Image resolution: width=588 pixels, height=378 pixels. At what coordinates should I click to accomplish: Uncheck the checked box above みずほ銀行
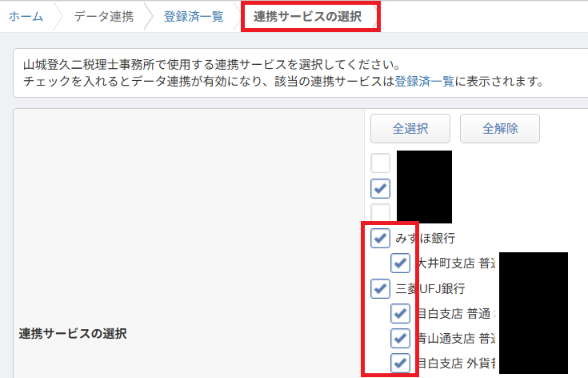(380, 188)
